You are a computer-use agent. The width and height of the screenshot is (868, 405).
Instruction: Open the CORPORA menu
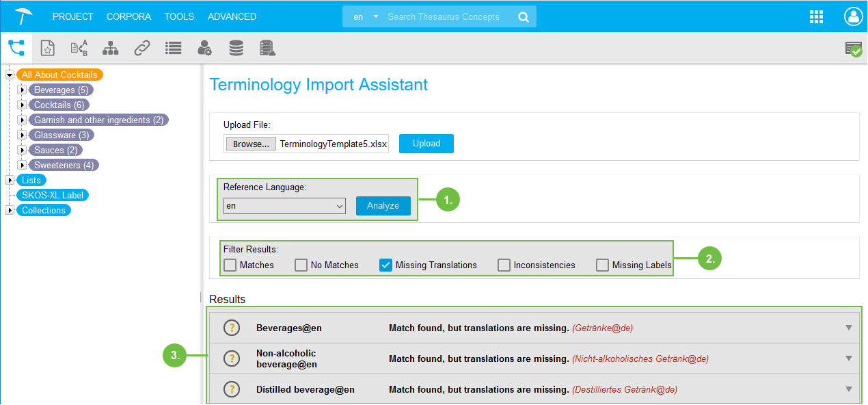(128, 16)
